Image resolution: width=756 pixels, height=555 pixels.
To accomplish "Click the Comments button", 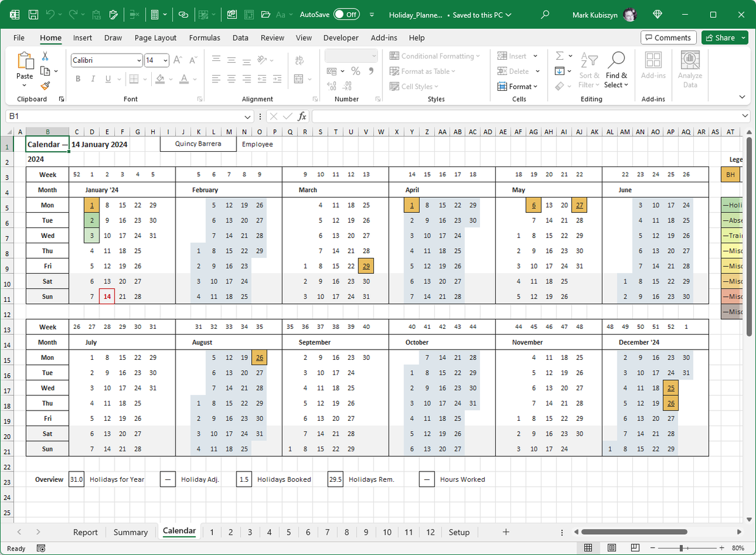I will point(668,38).
